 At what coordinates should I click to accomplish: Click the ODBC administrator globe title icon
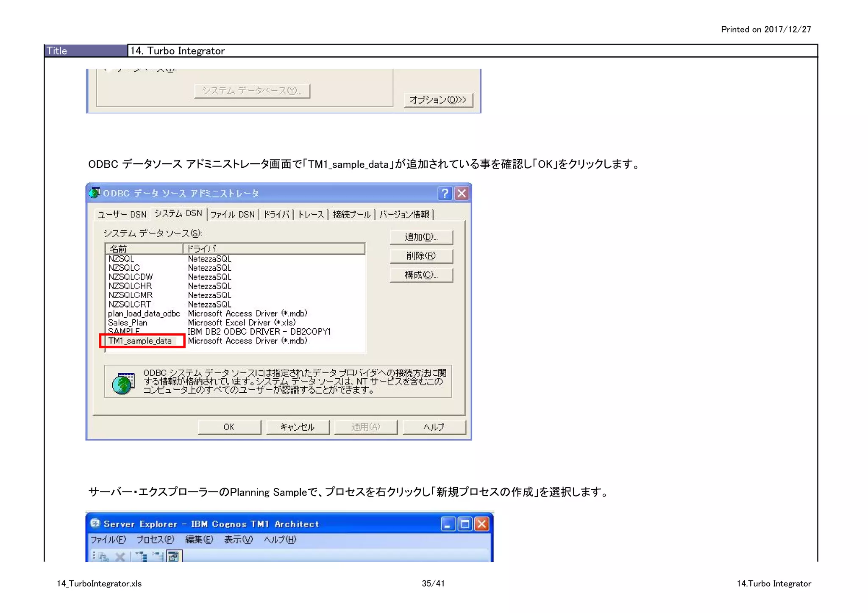95,193
